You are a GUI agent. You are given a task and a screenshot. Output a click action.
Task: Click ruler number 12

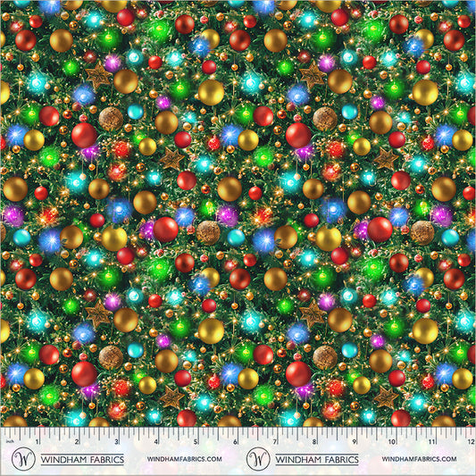tap(472, 442)
